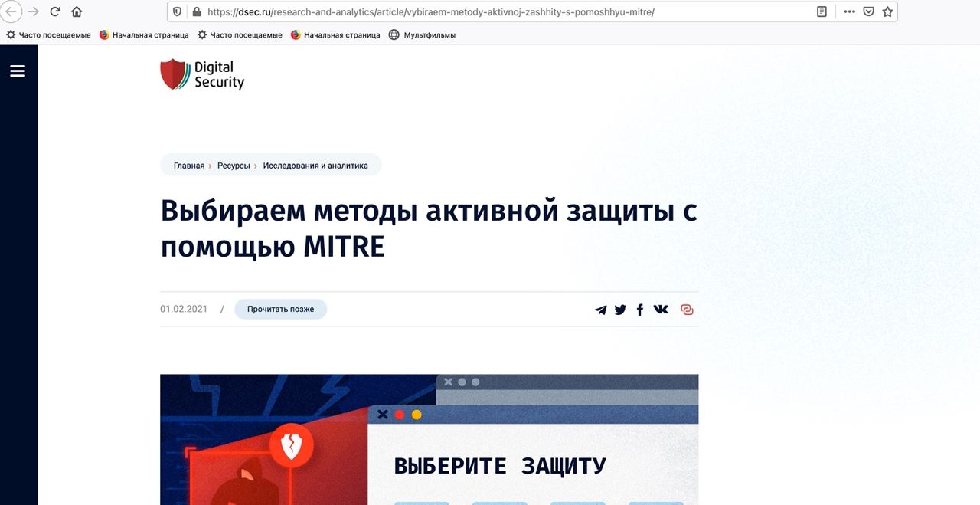Open page actions three-dots menu
This screenshot has width=980, height=505.
pos(849,11)
